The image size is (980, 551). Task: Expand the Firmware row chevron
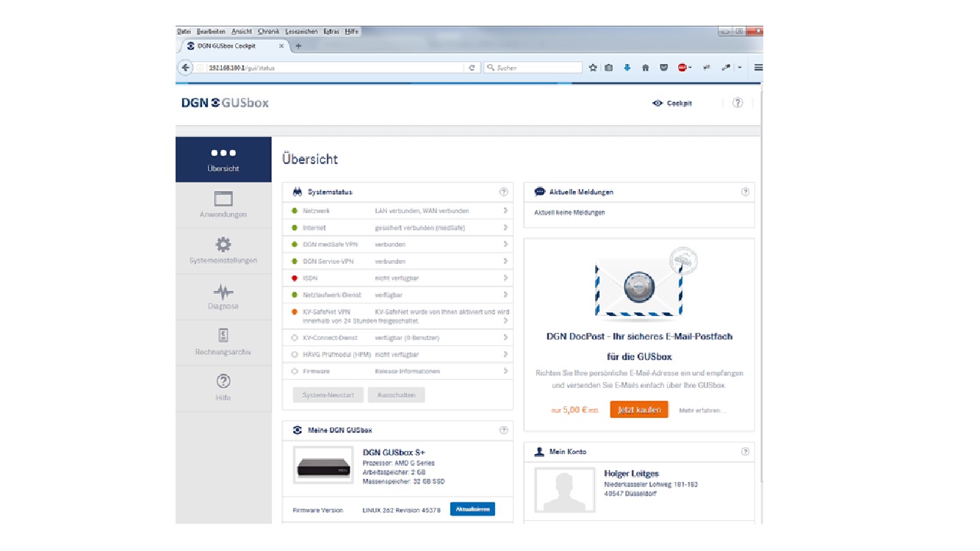point(505,371)
